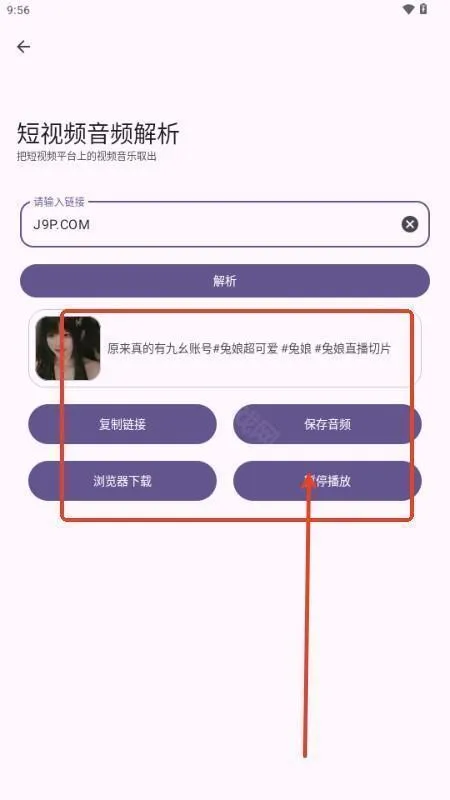The image size is (450, 800).
Task: Tap the 请输入链接 field label
Action: [59, 202]
